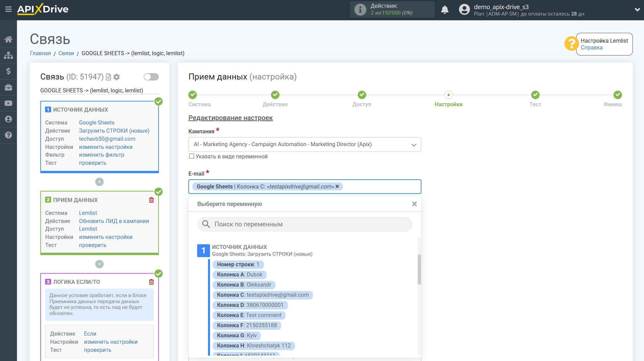
Task: Click 'Загрузить СТРОКИ (новые)' link
Action: coord(114,131)
